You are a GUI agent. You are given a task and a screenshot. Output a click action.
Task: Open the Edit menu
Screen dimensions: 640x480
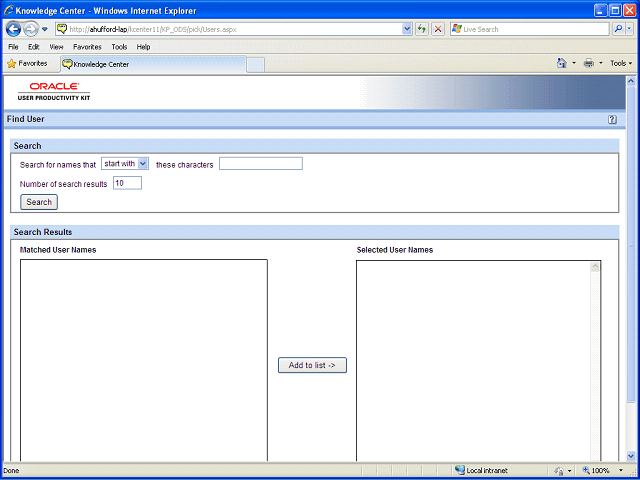(33, 47)
